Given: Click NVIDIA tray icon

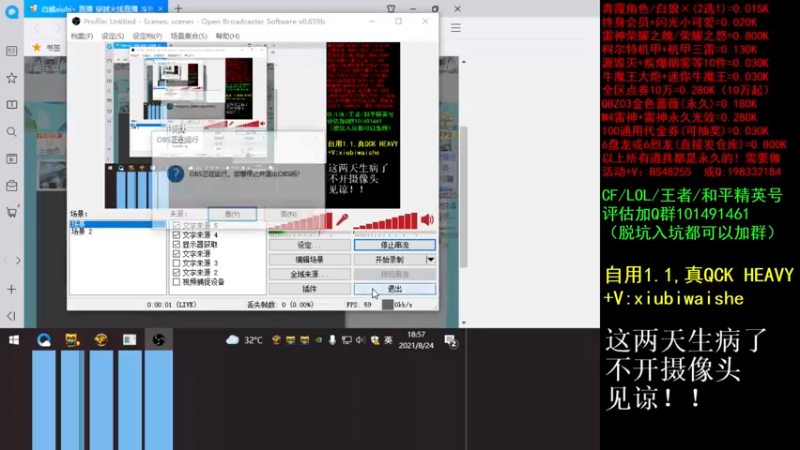Looking at the screenshot, I should point(318,340).
